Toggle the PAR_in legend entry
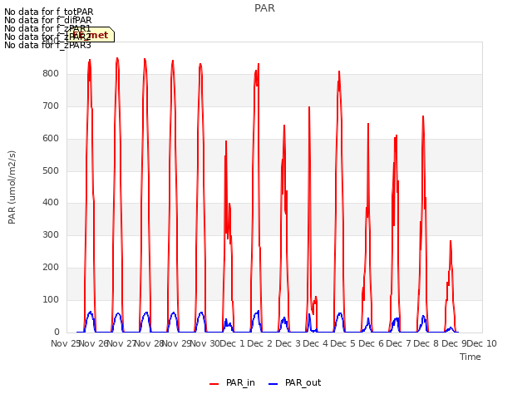Screen dimensions: 532x399 point(232,382)
